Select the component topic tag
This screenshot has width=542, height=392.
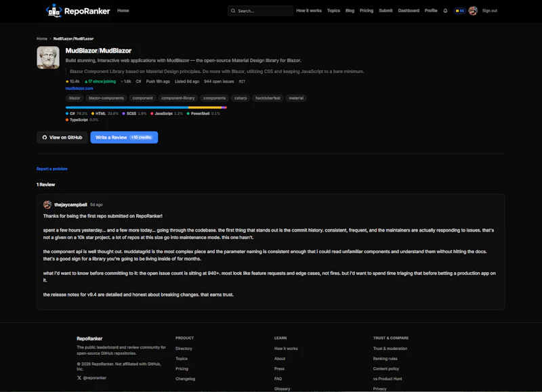coord(142,98)
